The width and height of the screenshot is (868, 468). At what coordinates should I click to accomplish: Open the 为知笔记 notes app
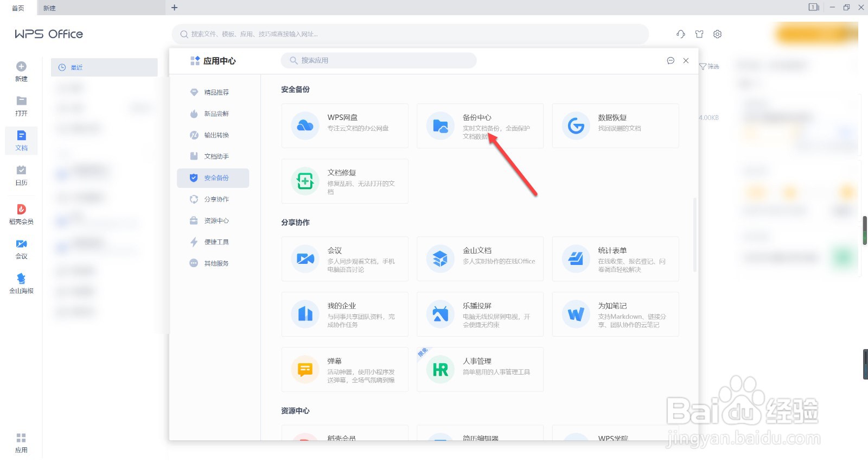[615, 314]
